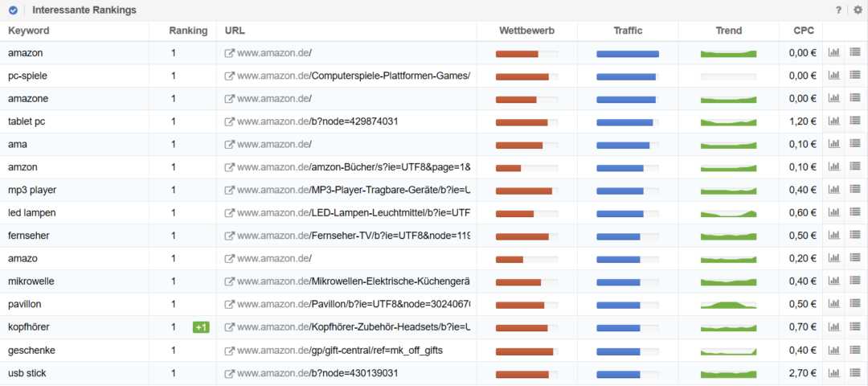868x386 pixels.
Task: Open list icon for usb stick row
Action: [x=855, y=372]
